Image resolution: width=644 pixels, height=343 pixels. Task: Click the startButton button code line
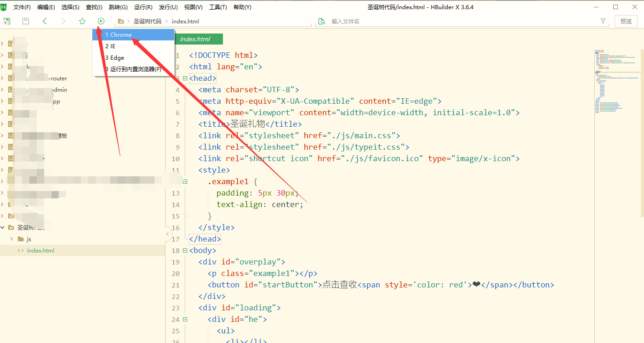[381, 285]
